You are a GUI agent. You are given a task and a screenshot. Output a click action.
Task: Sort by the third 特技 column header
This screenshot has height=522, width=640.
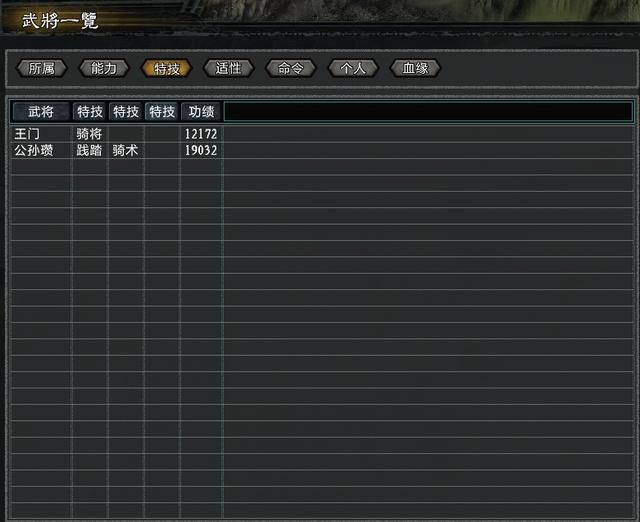pyautogui.click(x=162, y=111)
